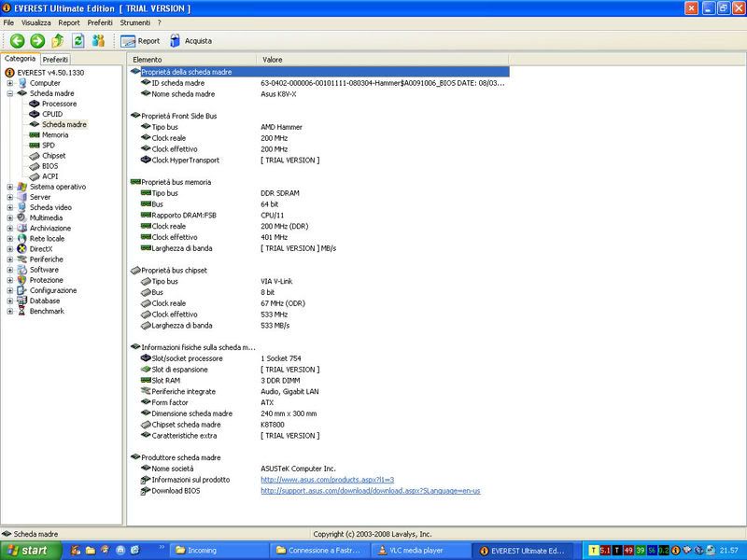Click the Valore column header
The height and width of the screenshot is (560, 747).
pos(273,59)
